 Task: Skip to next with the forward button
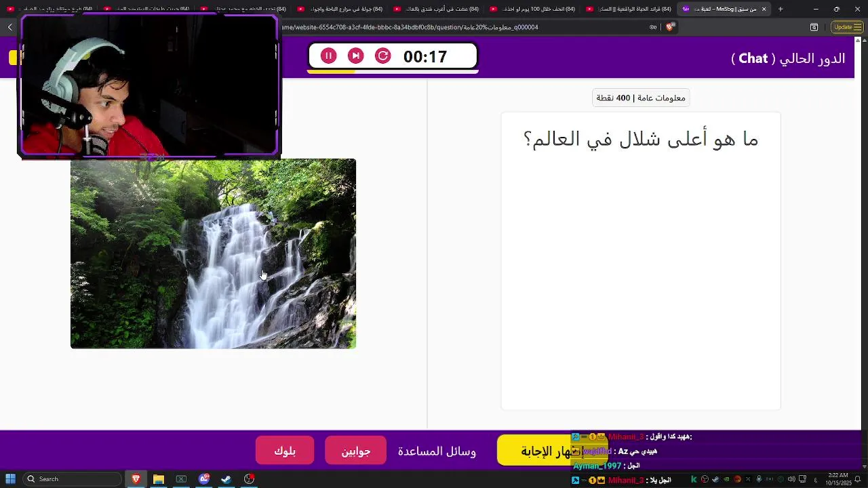(x=355, y=56)
